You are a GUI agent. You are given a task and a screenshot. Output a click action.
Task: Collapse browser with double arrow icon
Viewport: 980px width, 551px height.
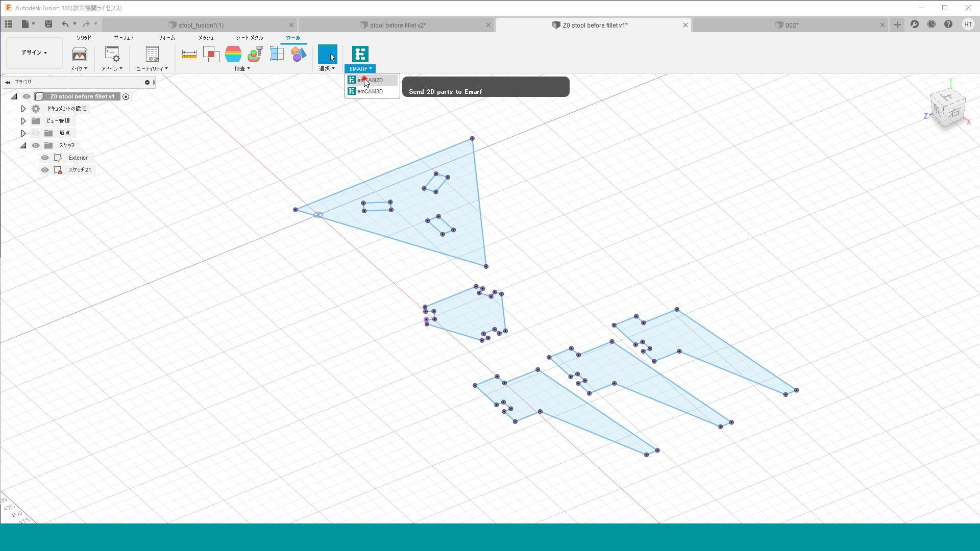tap(8, 82)
